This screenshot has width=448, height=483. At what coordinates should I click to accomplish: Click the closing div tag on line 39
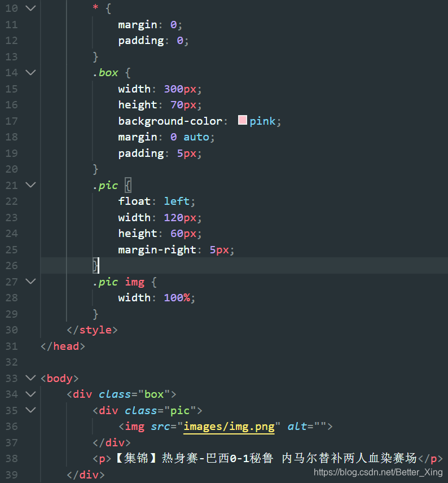click(86, 475)
